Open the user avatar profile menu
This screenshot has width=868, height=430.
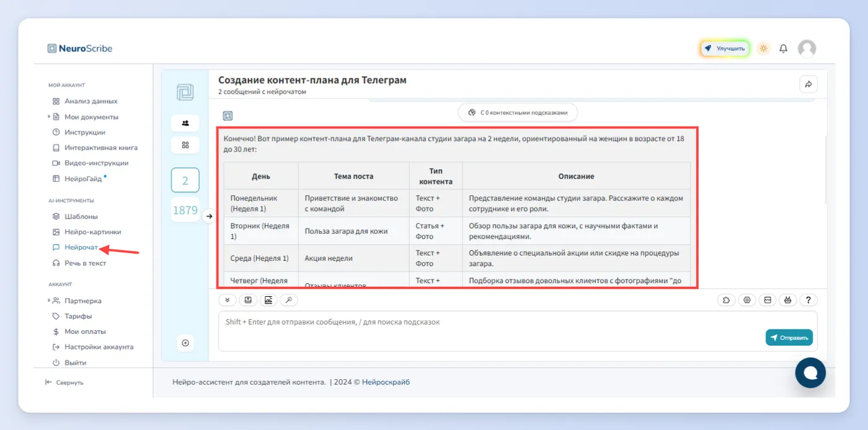point(807,48)
